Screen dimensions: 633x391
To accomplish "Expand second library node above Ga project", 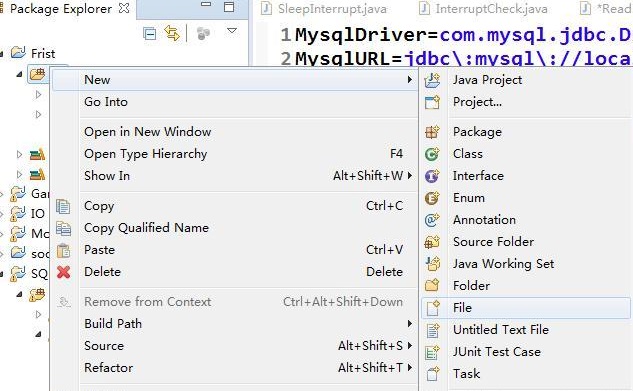I will (x=19, y=174).
